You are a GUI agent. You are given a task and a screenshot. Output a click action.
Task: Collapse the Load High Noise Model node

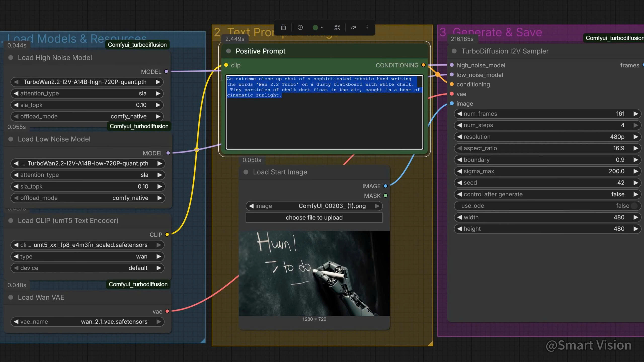tap(11, 58)
